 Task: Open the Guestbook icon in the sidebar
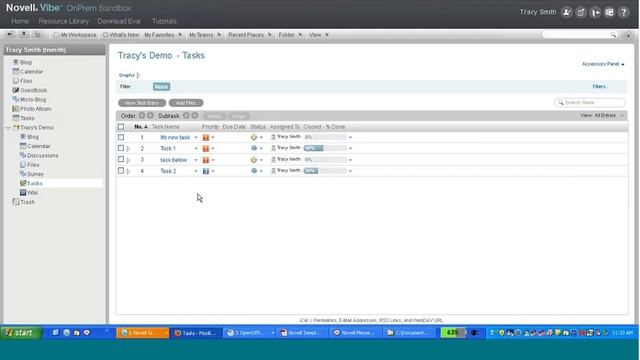coord(16,90)
